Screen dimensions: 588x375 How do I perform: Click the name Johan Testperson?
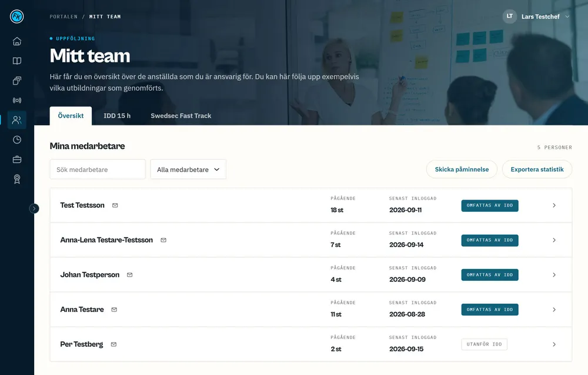point(90,275)
